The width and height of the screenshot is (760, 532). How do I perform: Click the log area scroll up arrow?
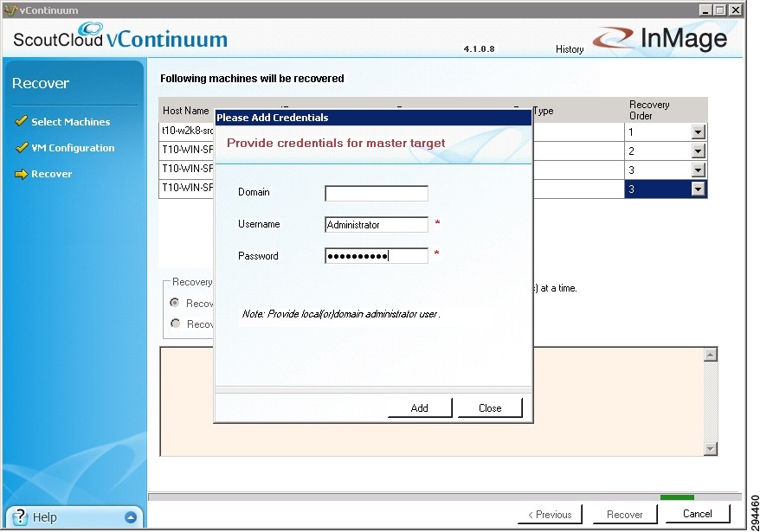(x=711, y=355)
